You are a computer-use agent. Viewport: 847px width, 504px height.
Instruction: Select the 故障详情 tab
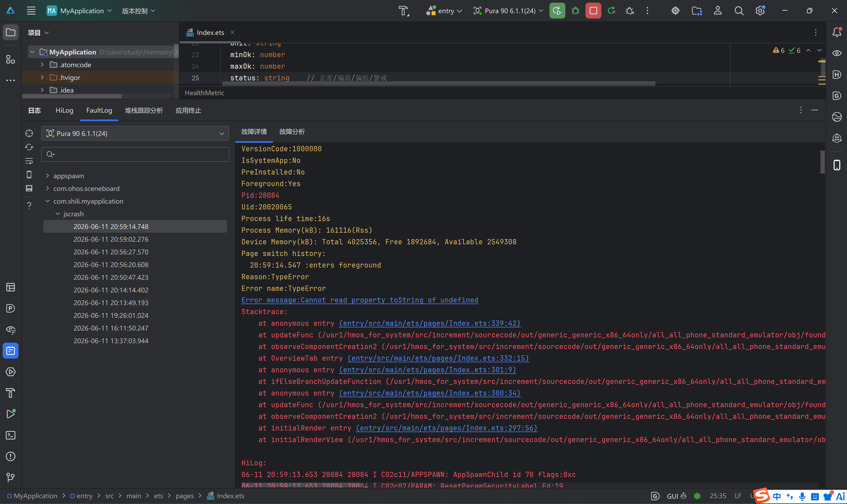pos(254,132)
